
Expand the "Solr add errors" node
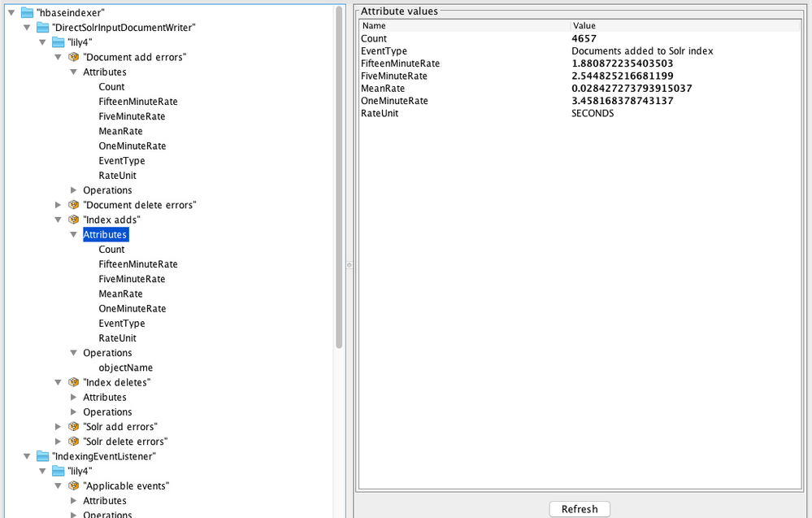click(x=58, y=426)
